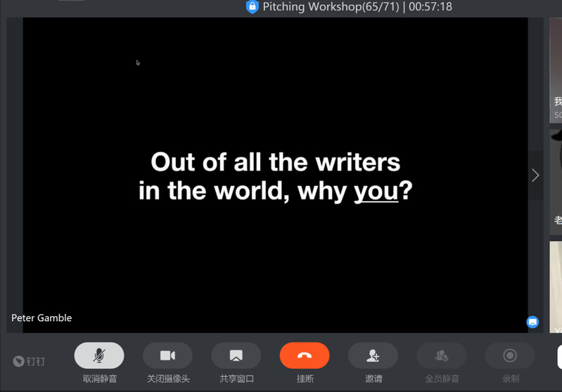
Task: Click the DingTalk logo (钉钉)
Action: [x=29, y=361]
